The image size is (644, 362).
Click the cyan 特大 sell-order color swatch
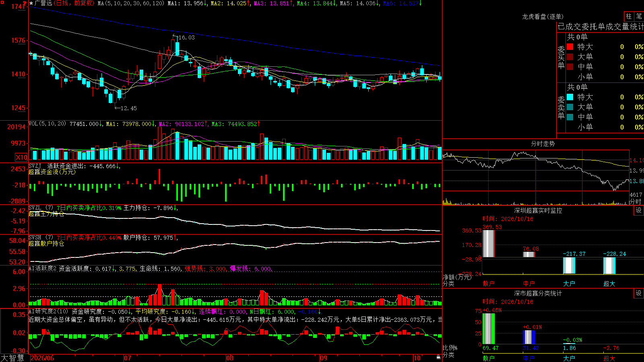coord(570,97)
